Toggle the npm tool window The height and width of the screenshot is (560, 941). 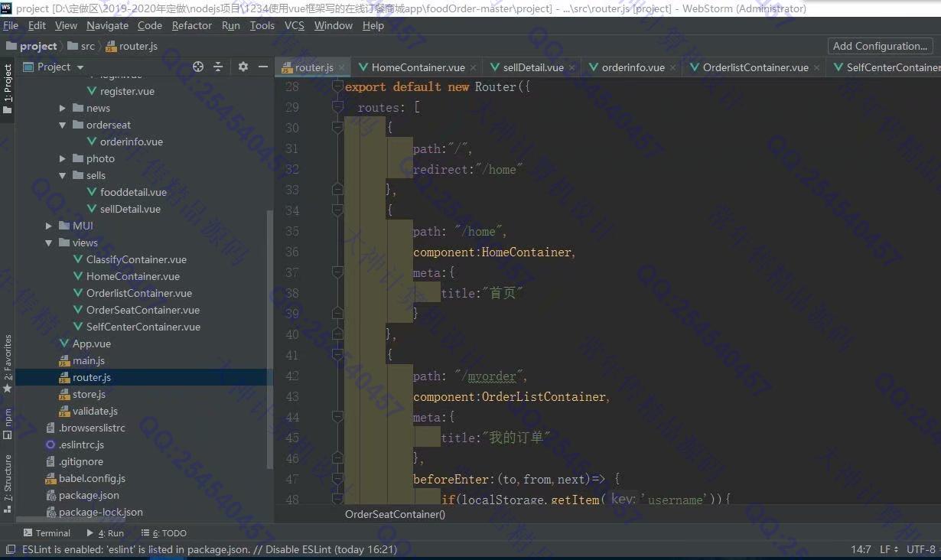pyautogui.click(x=8, y=424)
